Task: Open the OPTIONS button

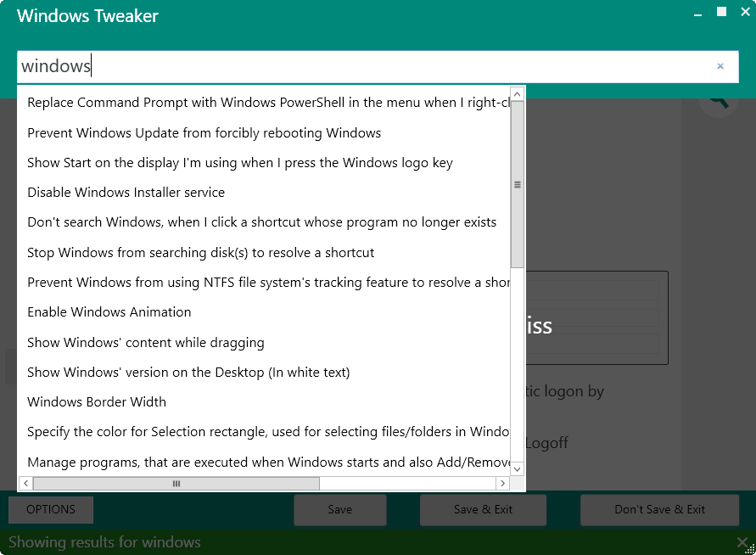Action: tap(51, 510)
